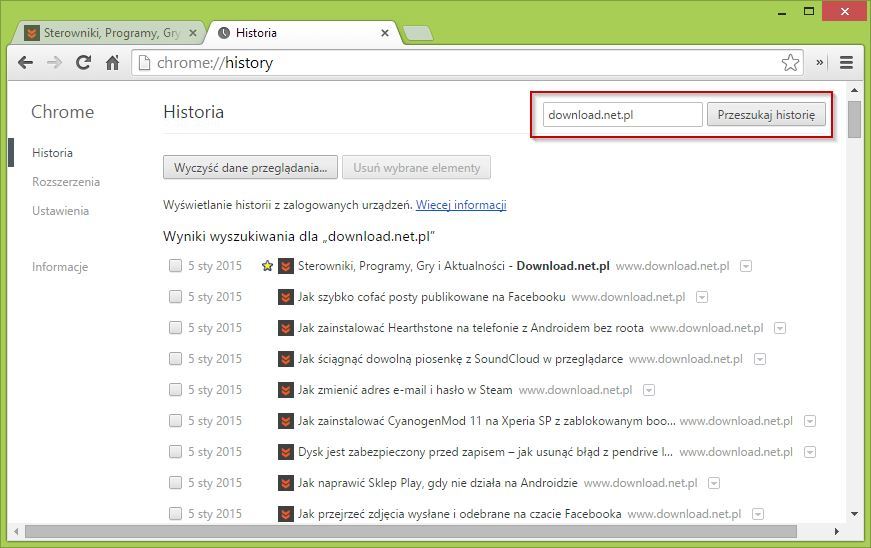
Task: Open dropdown for 'Jak szybko cofać posty' entry
Action: 702,298
